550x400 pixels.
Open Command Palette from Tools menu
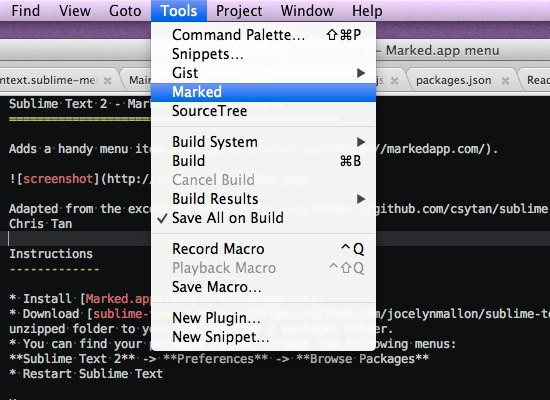click(263, 35)
